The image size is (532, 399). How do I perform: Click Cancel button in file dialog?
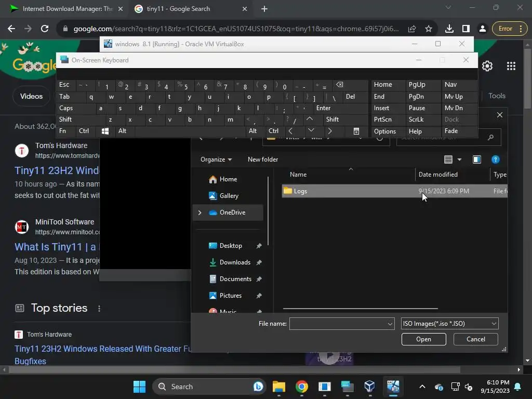coord(476,339)
